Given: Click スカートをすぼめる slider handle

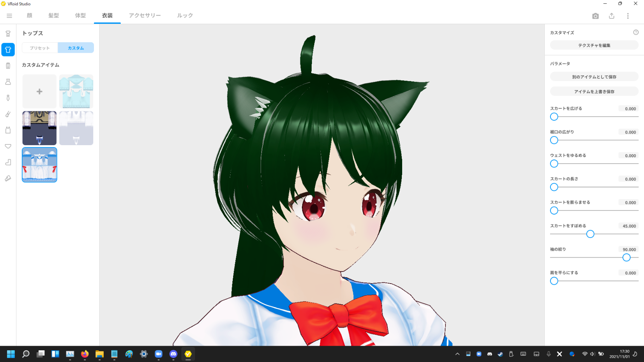Looking at the screenshot, I should 590,234.
